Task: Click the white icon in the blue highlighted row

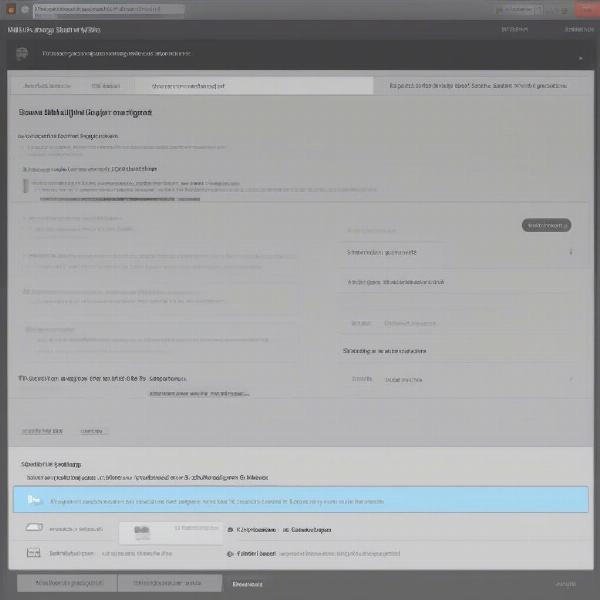Action: click(34, 499)
